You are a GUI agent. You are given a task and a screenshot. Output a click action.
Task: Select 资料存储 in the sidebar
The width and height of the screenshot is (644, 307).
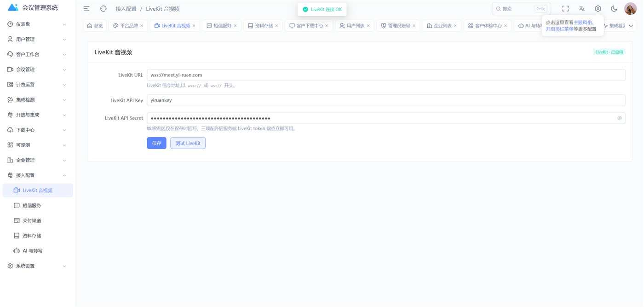pos(38,236)
